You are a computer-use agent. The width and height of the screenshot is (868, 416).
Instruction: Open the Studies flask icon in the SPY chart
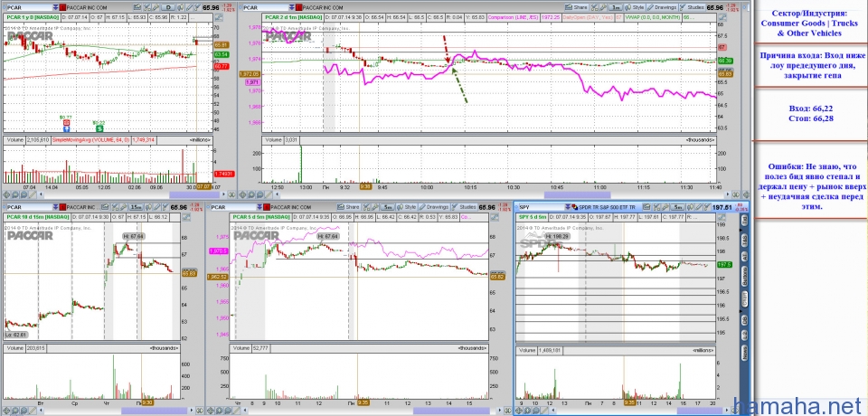707,206
